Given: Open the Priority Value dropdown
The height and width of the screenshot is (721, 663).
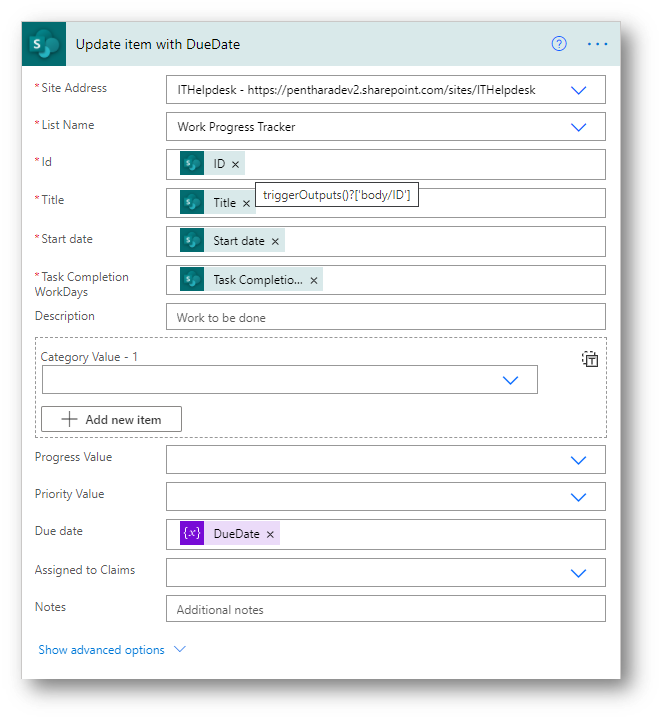Looking at the screenshot, I should (x=578, y=497).
